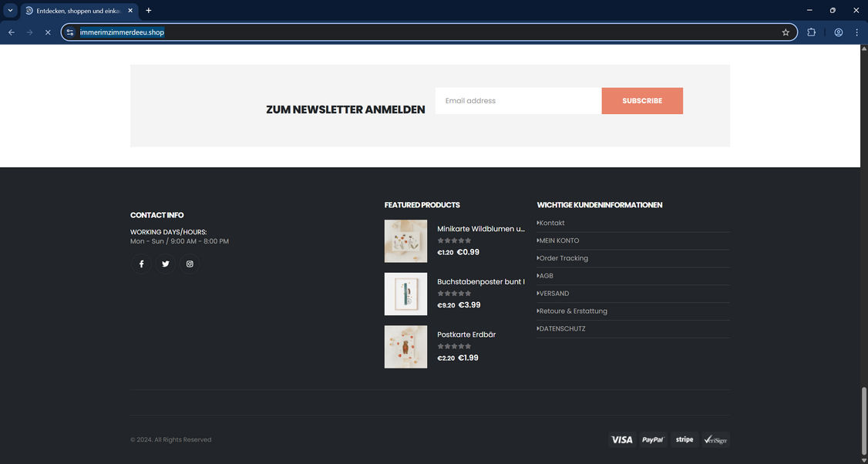This screenshot has height=464, width=868.
Task: Click the FEATURED PRODUCTS heading
Action: (422, 205)
